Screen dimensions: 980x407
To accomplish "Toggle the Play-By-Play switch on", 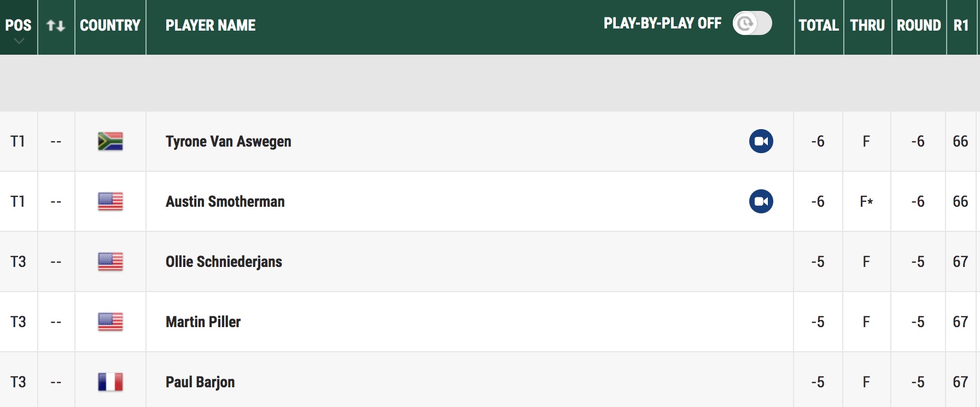I will click(752, 23).
